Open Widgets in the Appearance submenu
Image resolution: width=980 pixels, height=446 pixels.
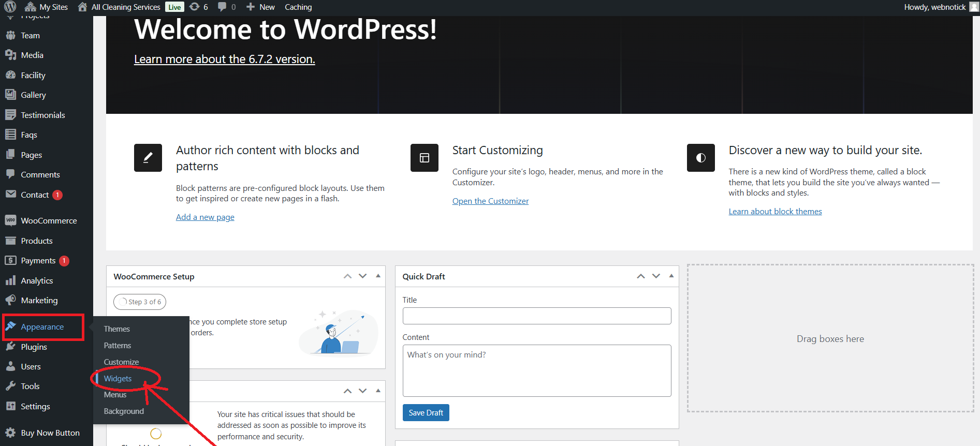tap(118, 378)
